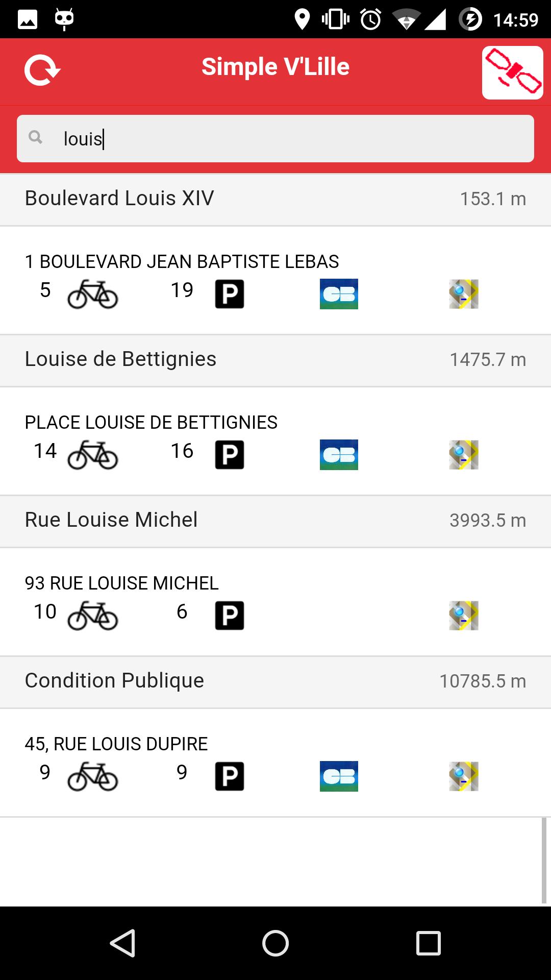This screenshot has height=980, width=551.
Task: Select the Condition Publique station header
Action: point(275,681)
